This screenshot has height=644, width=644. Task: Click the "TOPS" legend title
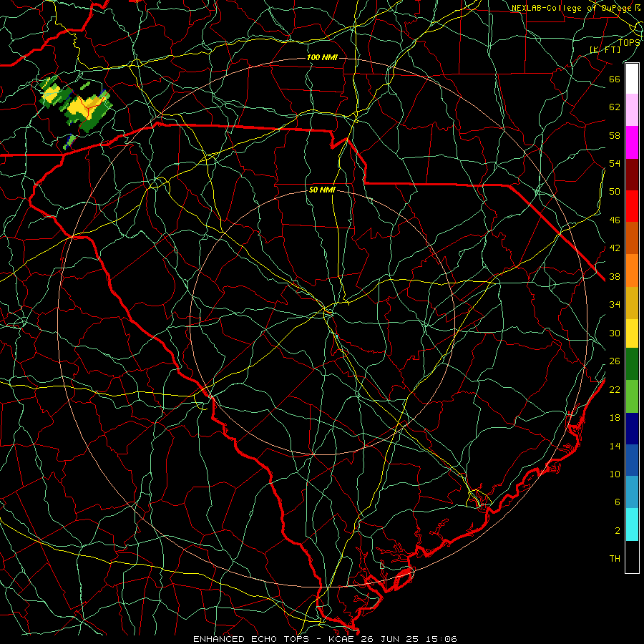tap(629, 42)
